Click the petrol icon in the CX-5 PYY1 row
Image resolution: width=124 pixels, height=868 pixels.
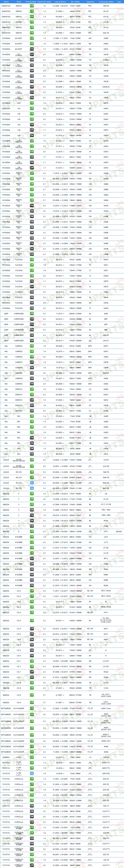click(x=32, y=613)
